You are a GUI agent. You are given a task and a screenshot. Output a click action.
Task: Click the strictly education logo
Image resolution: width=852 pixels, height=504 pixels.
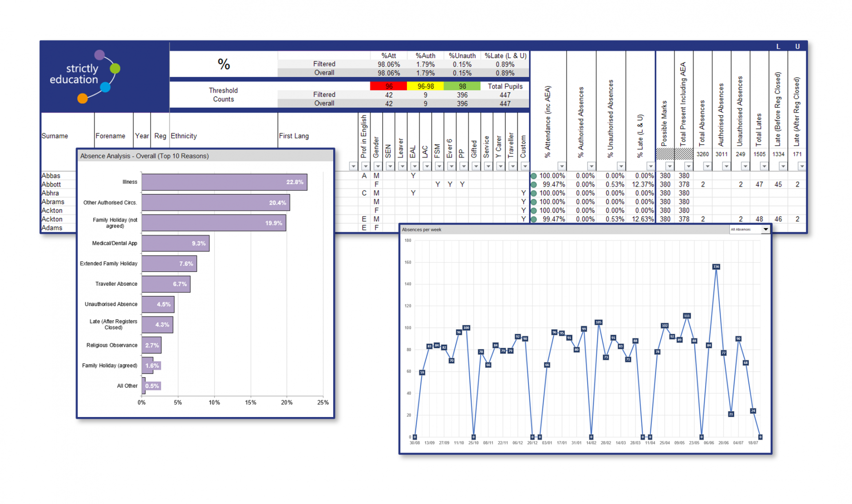(84, 76)
